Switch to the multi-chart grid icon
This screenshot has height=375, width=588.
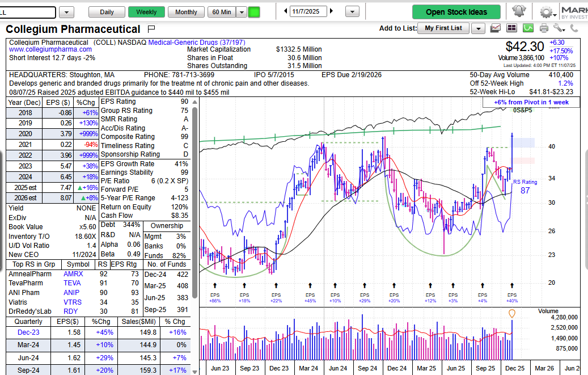pos(511,28)
